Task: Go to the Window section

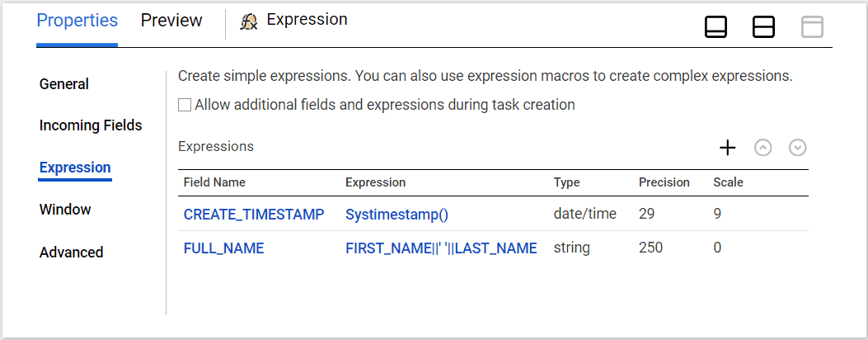Action: (65, 210)
